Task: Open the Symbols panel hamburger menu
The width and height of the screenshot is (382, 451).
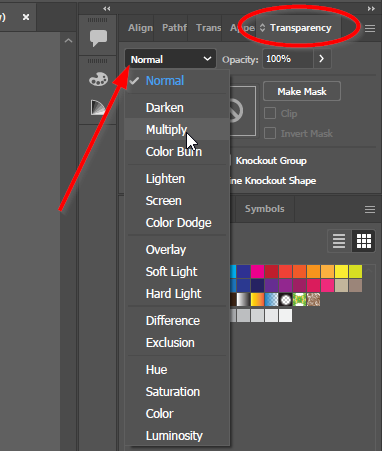Action: coord(370,209)
